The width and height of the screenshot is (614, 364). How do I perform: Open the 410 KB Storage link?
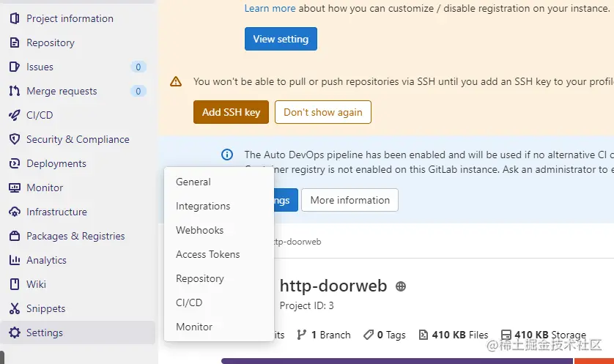coord(544,335)
